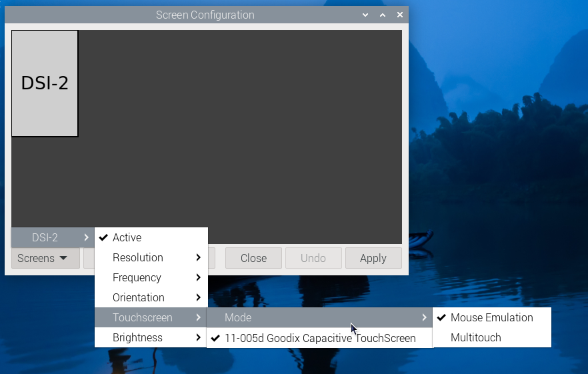Open the Brightness submenu

[x=151, y=337]
